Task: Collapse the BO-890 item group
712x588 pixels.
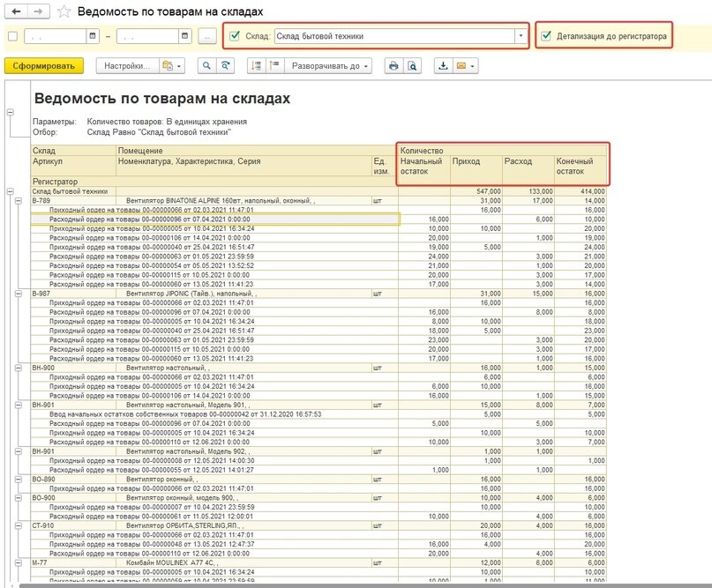Action: click(x=19, y=479)
